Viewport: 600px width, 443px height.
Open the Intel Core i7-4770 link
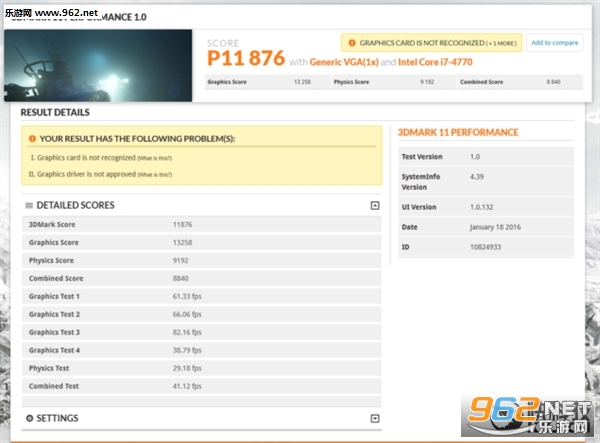(x=435, y=62)
